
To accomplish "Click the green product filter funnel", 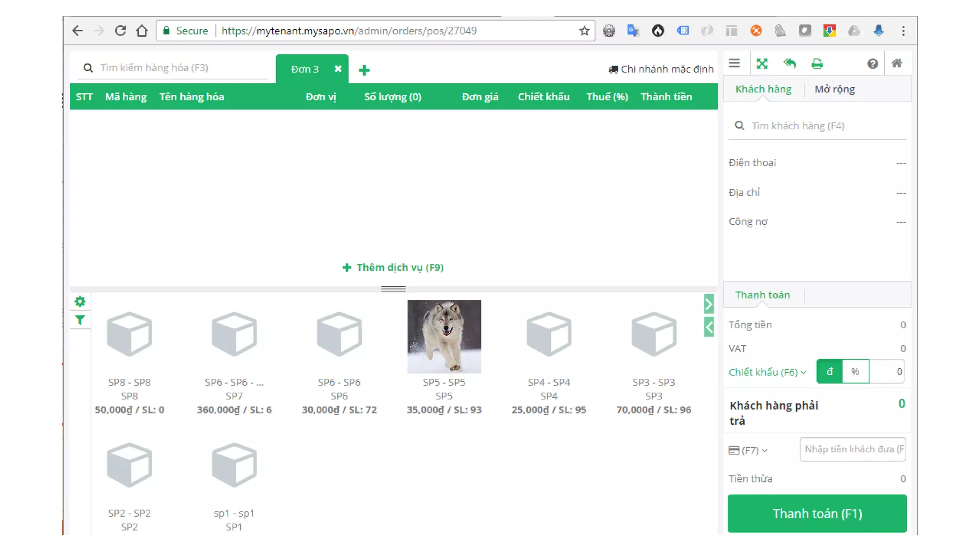I will 80,320.
